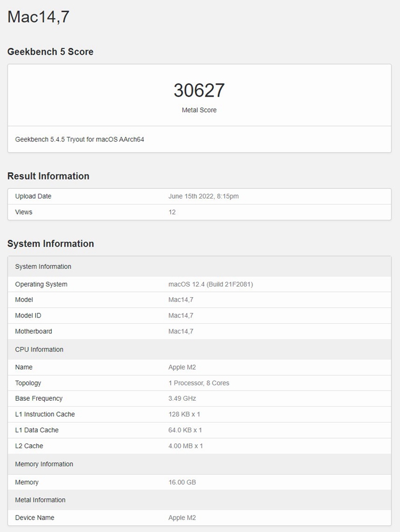
Task: Click the Operating System label
Action: 41,284
